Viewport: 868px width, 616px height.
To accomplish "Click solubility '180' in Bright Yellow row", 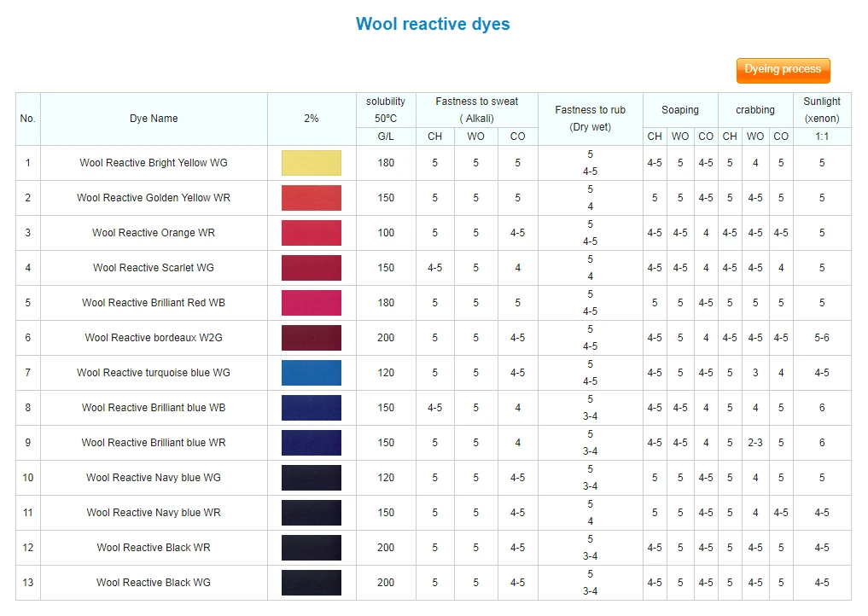I will (386, 163).
